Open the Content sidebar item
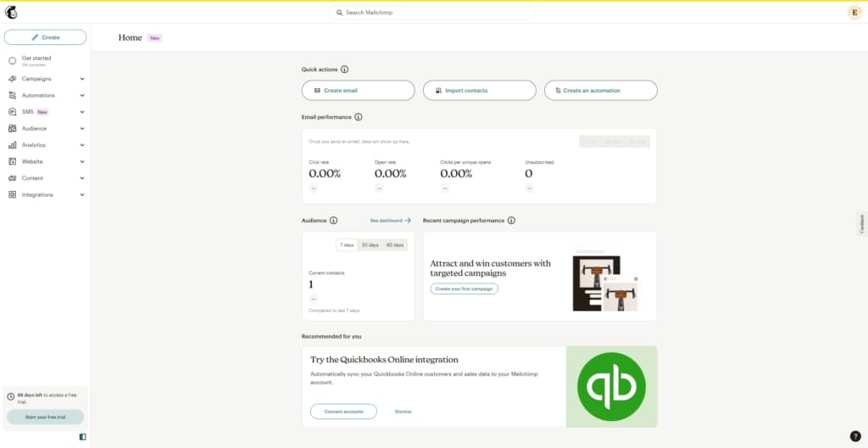Viewport: 868px width, 448px height. (32, 178)
